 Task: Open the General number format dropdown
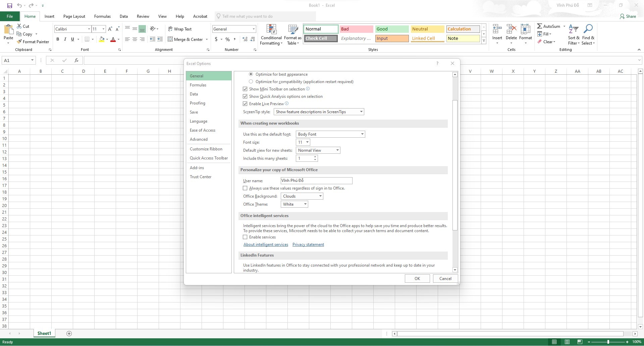click(254, 29)
